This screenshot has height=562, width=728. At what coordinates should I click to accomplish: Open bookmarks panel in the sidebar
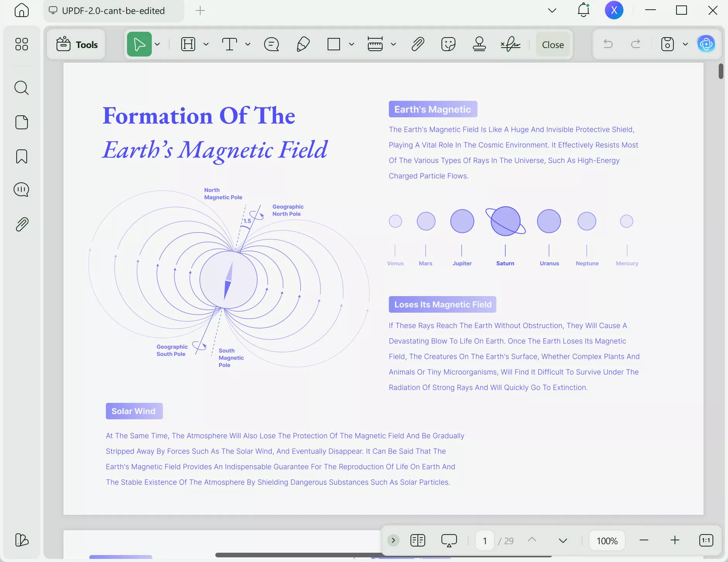[22, 156]
